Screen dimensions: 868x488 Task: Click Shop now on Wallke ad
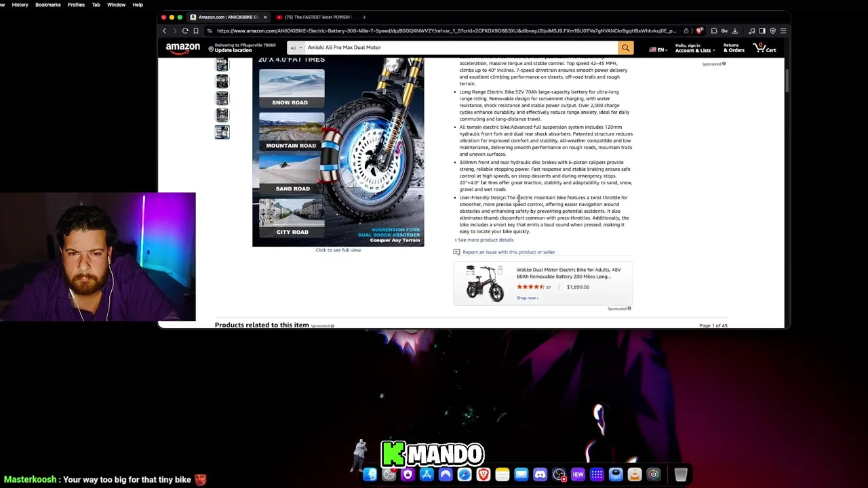tap(527, 298)
